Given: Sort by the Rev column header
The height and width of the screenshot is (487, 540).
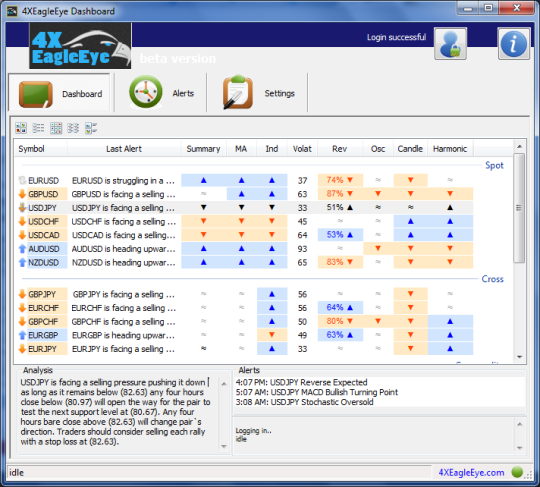Looking at the screenshot, I should [x=340, y=149].
